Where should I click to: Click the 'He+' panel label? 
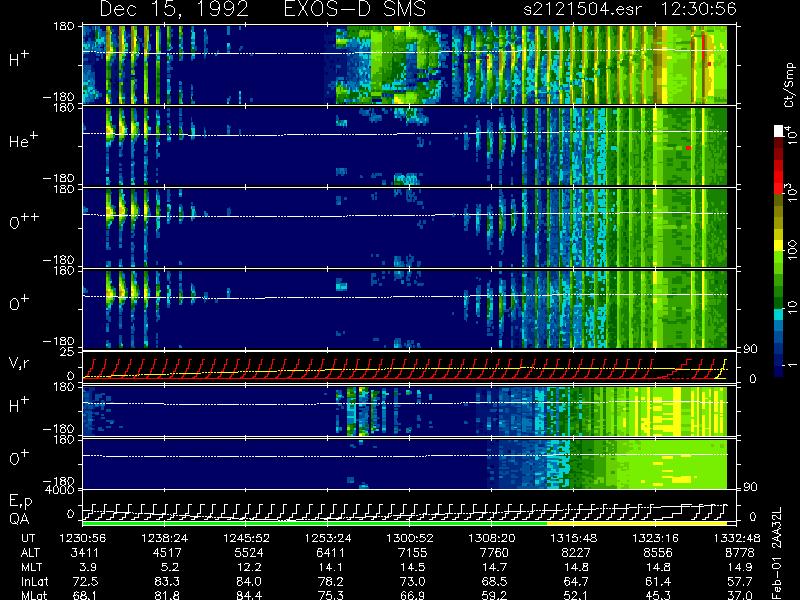coord(23,139)
